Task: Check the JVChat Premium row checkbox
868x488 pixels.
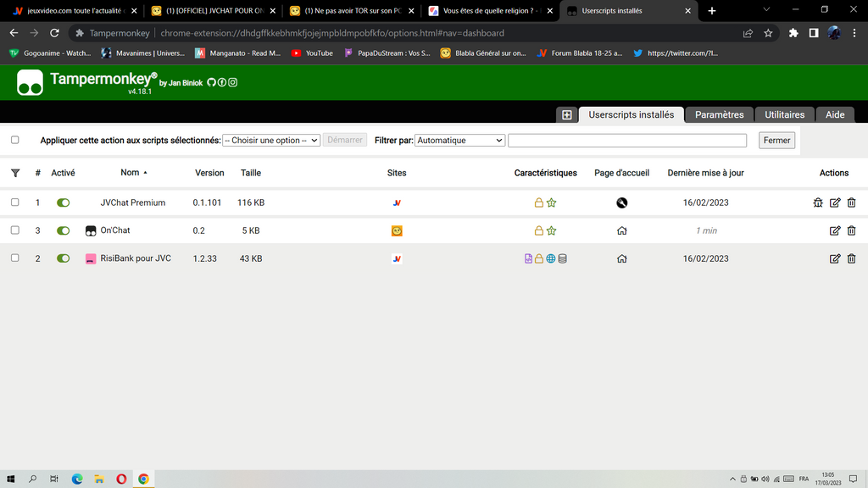Action: (15, 202)
